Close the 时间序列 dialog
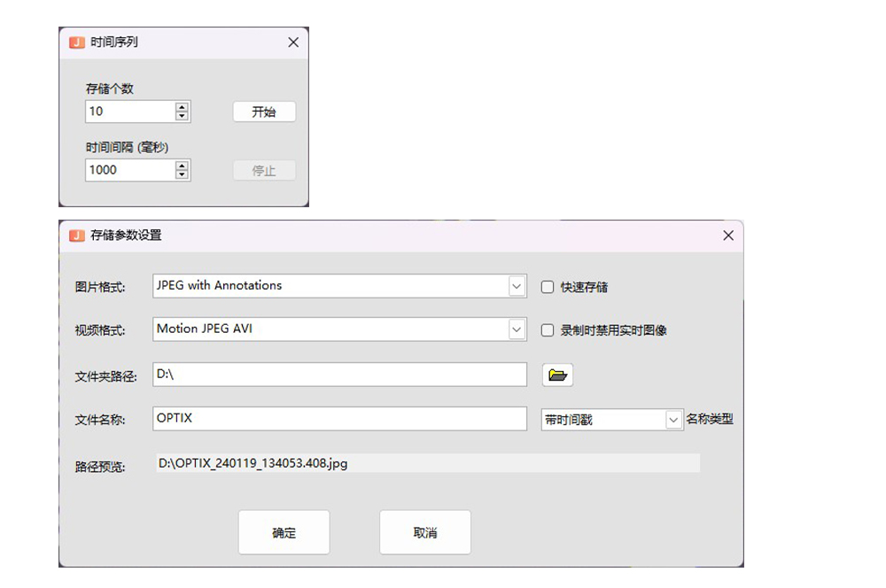 [293, 42]
